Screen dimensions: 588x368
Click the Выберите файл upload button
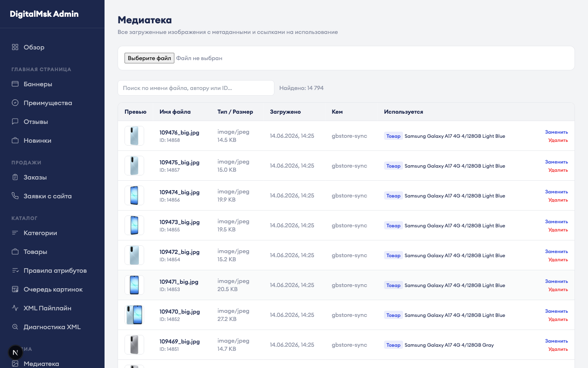(x=149, y=58)
